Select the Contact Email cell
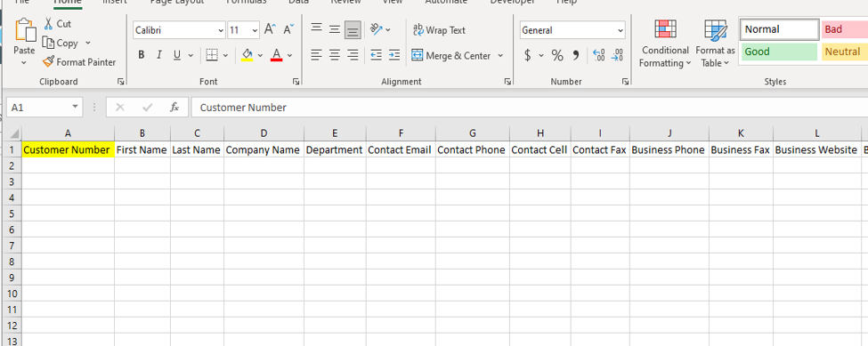The image size is (868, 346). point(401,149)
